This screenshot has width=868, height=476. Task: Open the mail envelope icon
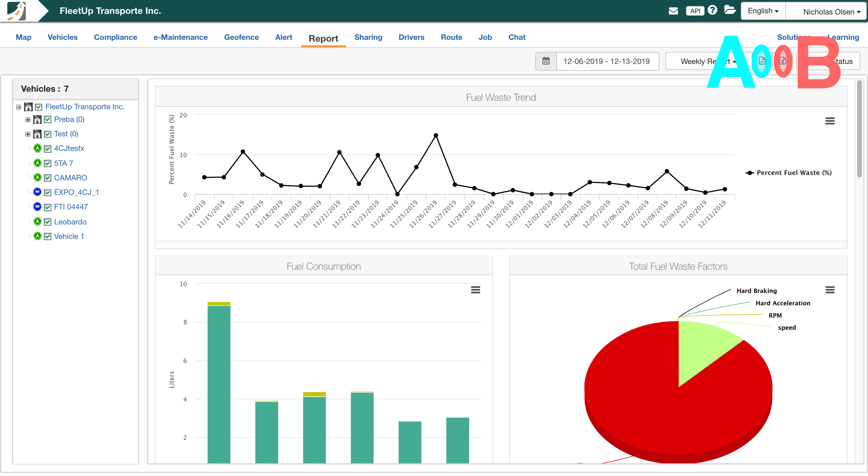pyautogui.click(x=673, y=11)
